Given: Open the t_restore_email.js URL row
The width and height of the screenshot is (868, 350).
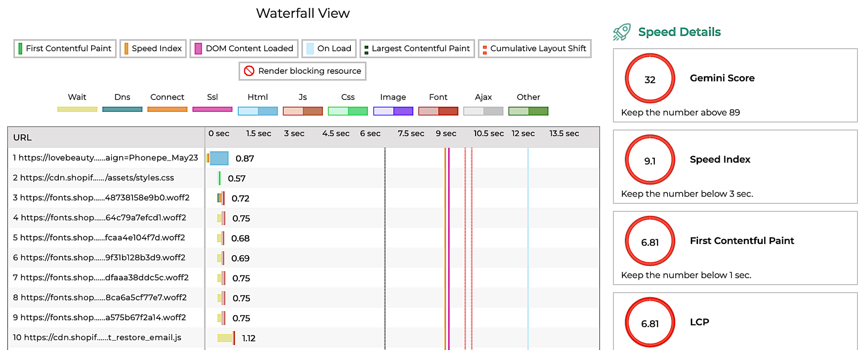Looking at the screenshot, I should pyautogui.click(x=97, y=338).
